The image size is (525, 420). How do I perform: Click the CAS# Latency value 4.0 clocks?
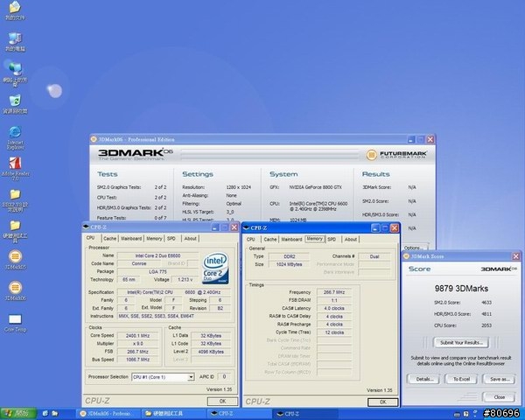coord(334,309)
